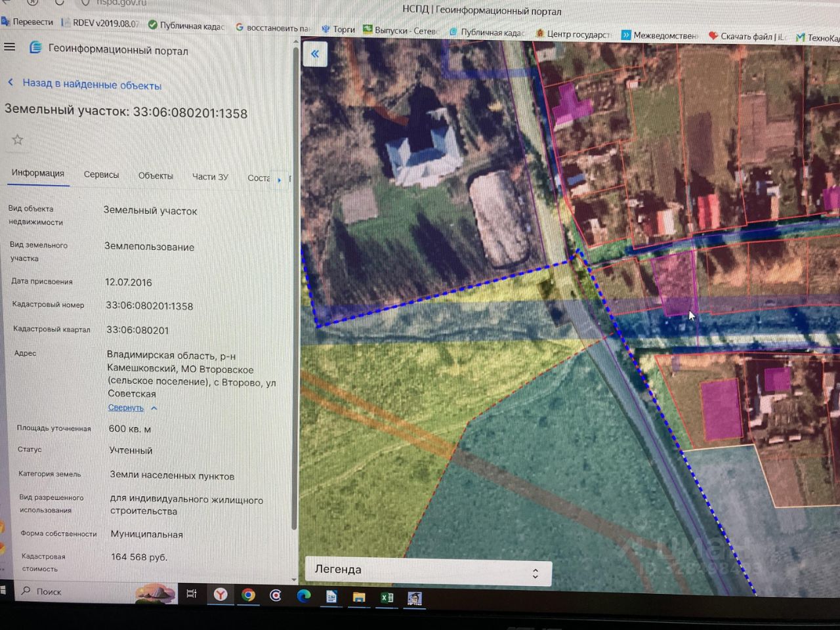Click the Свернуть link under the address
This screenshot has height=630, width=840.
pos(126,408)
